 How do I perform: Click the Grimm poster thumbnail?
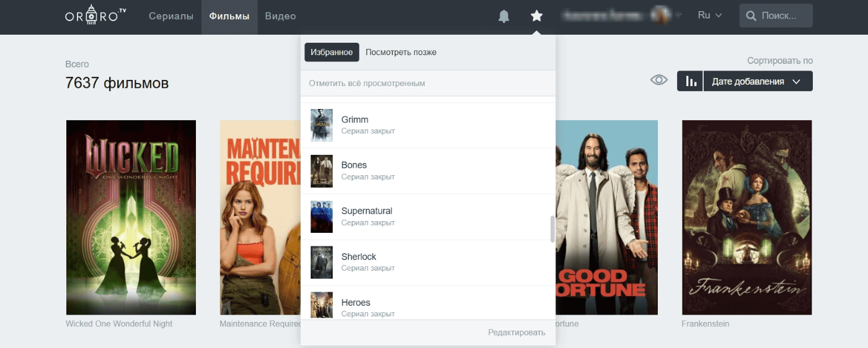coord(322,125)
